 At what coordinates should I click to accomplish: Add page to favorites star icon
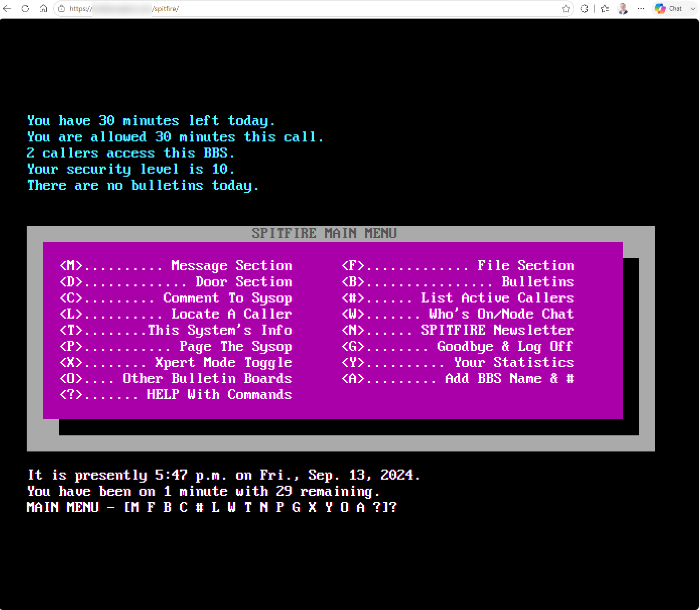566,9
